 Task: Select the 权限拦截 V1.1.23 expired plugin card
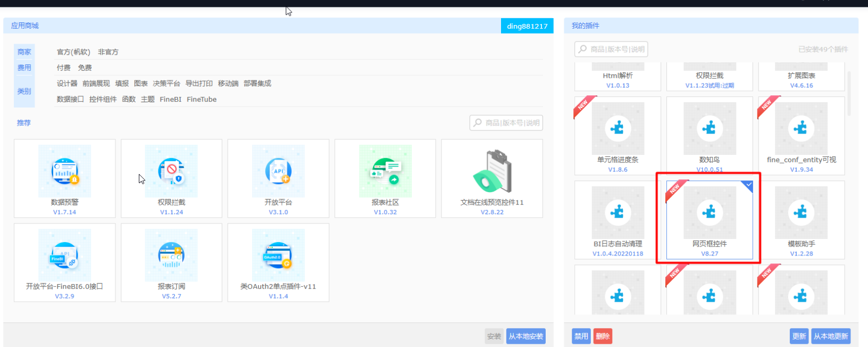(x=710, y=77)
